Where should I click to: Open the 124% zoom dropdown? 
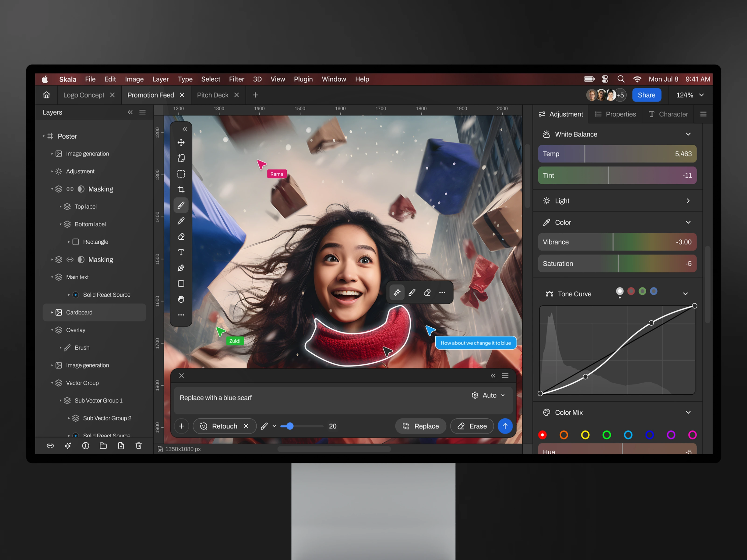pos(690,95)
